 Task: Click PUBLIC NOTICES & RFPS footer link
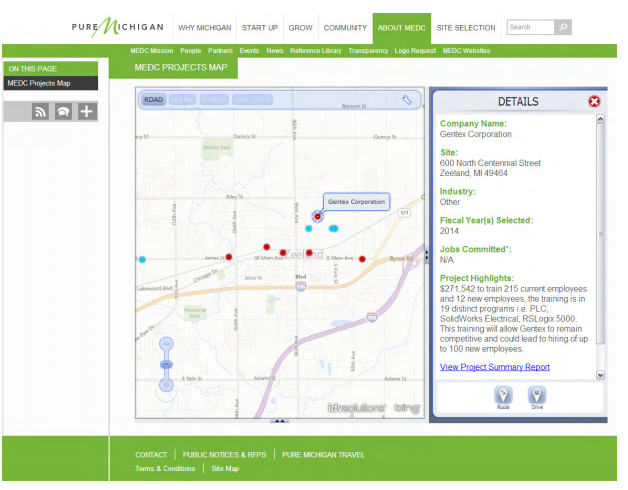(x=224, y=455)
